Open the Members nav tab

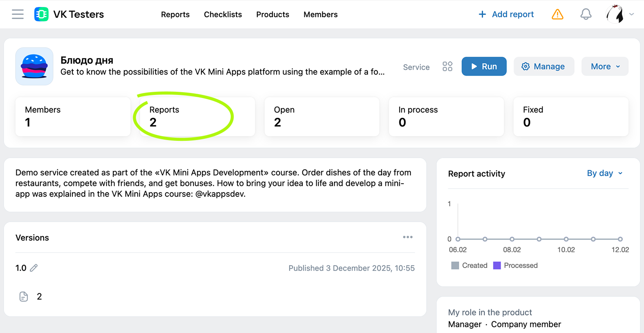pyautogui.click(x=320, y=15)
